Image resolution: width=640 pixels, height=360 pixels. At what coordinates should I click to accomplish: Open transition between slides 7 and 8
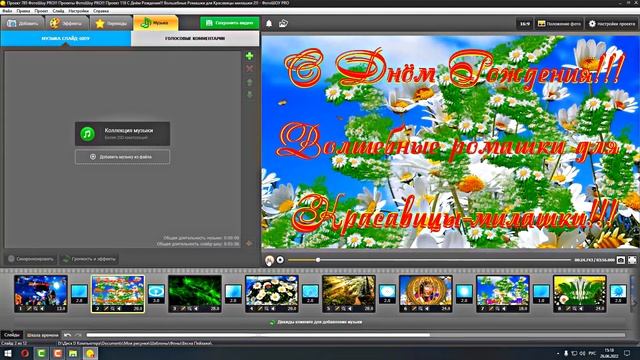(x=541, y=294)
